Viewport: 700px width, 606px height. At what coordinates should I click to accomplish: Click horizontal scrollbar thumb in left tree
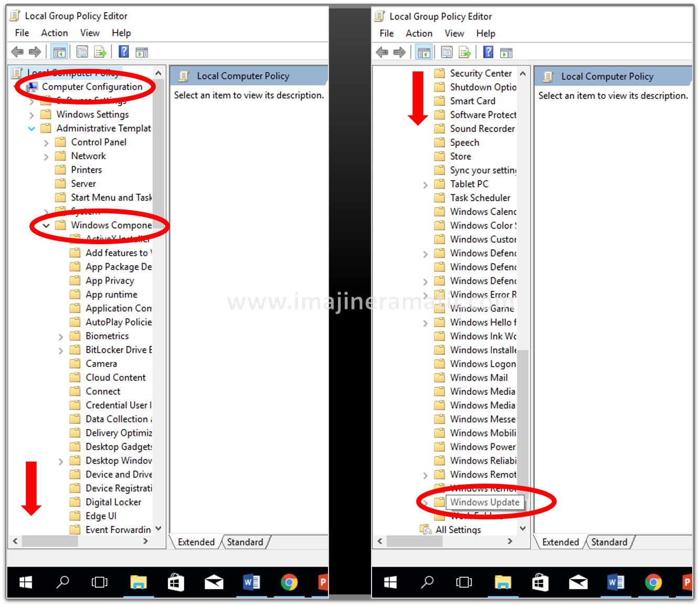[50, 541]
